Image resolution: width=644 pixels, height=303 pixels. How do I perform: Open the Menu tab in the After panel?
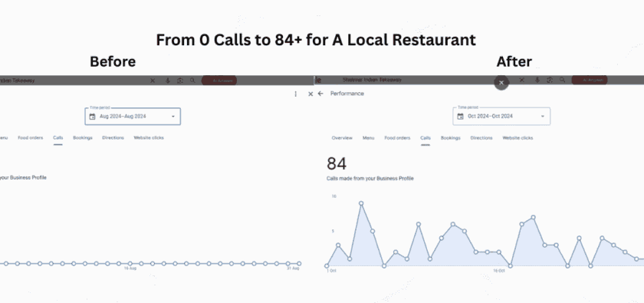(x=369, y=138)
